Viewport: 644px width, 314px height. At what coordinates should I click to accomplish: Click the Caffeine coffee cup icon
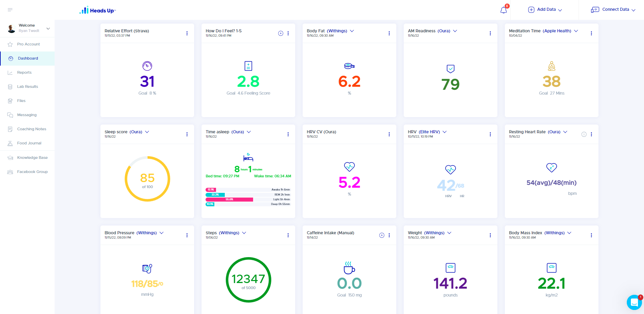[x=349, y=268]
